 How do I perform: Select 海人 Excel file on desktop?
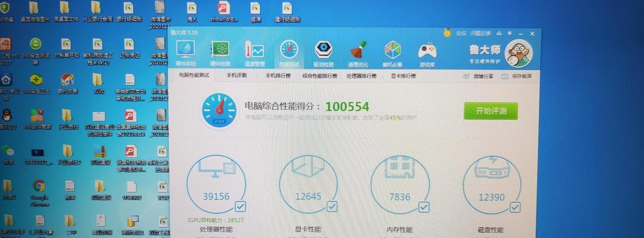192,12
